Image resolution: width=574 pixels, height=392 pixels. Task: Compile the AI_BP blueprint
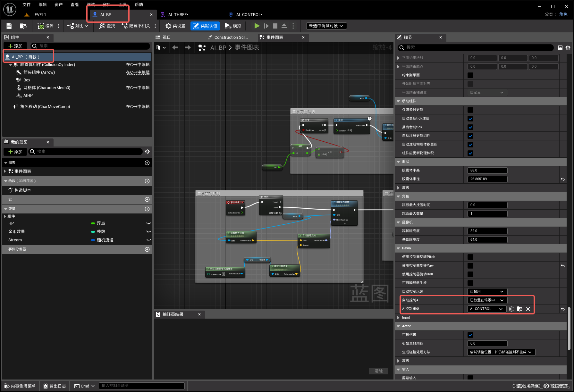[x=45, y=26]
